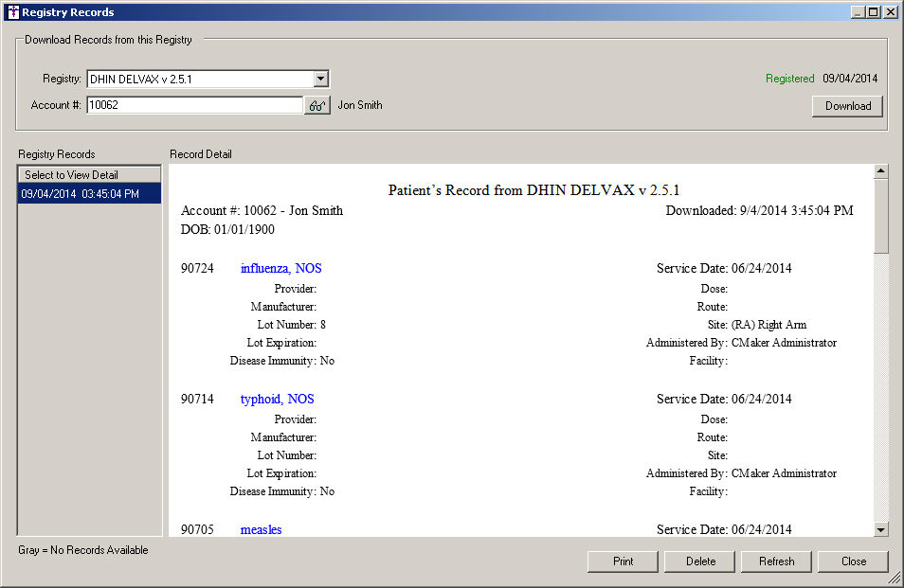The width and height of the screenshot is (904, 588).
Task: Click the binoculars account search icon
Action: click(x=316, y=106)
